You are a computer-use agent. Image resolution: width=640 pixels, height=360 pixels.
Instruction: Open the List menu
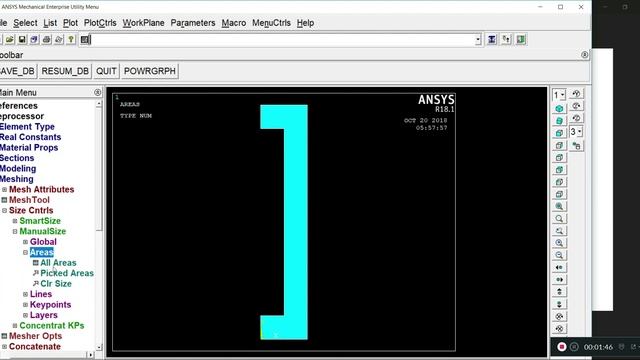(50, 23)
